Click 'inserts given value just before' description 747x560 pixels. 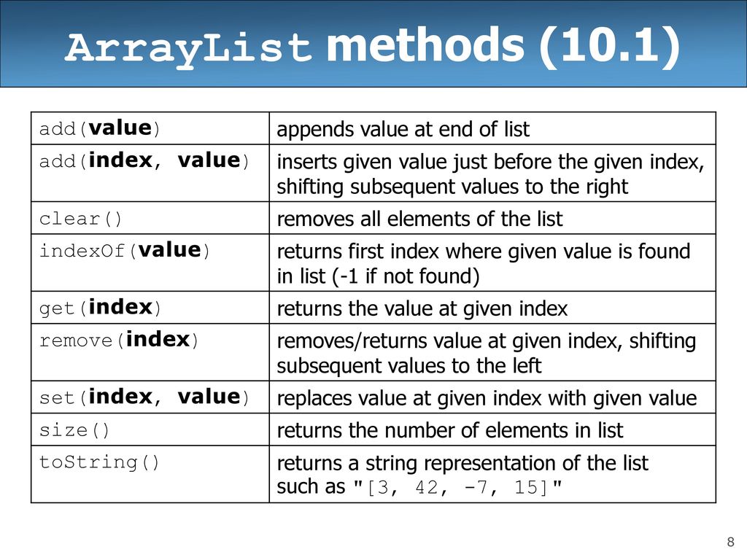(x=490, y=174)
